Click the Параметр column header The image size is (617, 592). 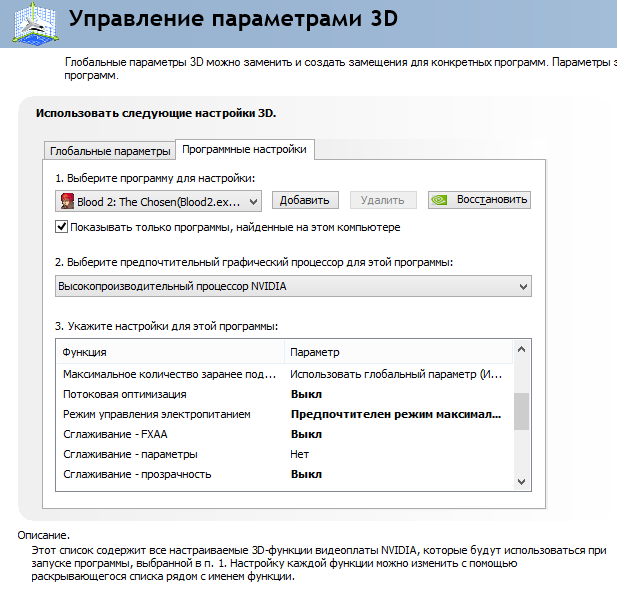(399, 352)
